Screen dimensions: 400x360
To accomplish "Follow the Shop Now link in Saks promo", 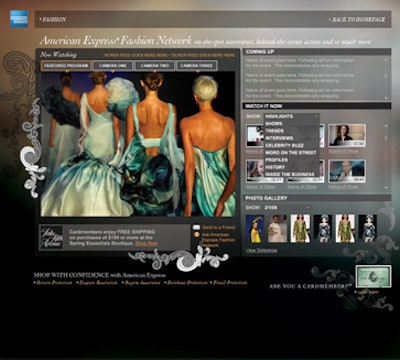I will [x=146, y=244].
